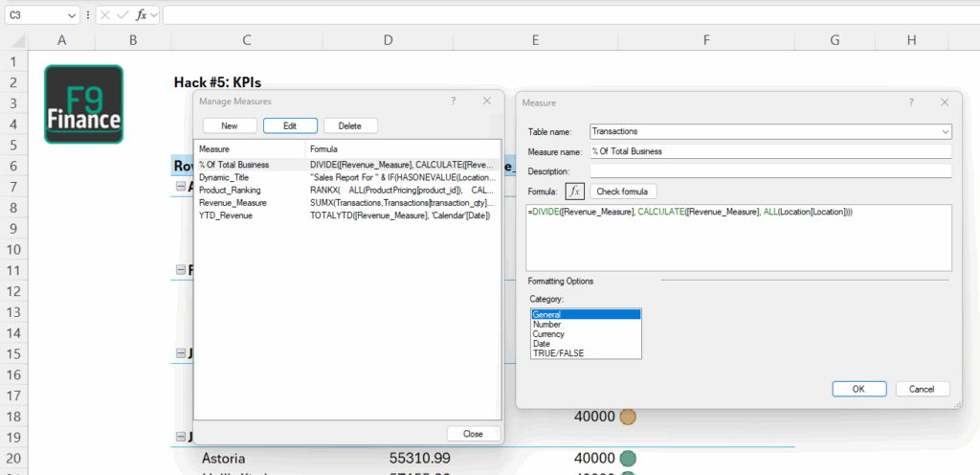Click the New measure button
Screen dimensions: 980x475
click(230, 125)
